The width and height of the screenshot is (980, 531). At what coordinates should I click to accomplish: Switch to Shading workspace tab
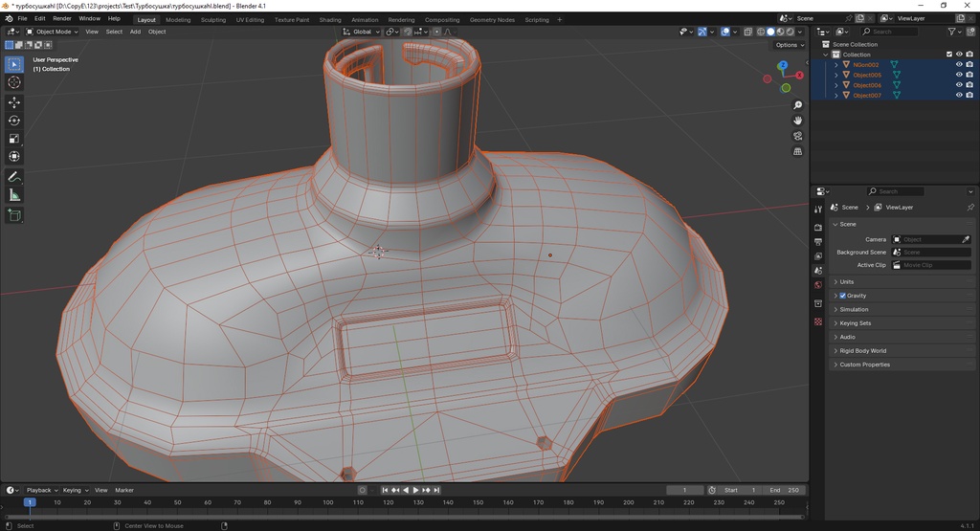point(330,20)
